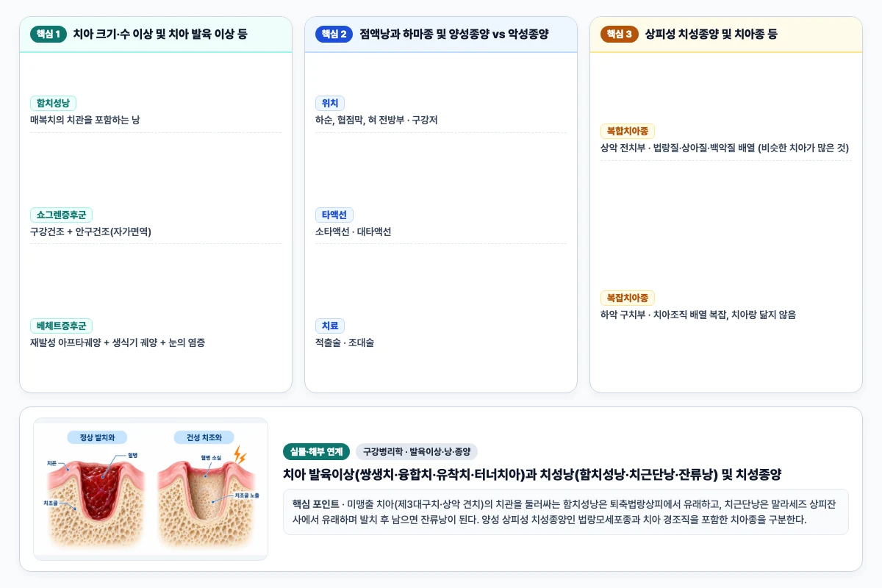Select the 치아 발육이상 and 치성낭 title

[x=532, y=475]
